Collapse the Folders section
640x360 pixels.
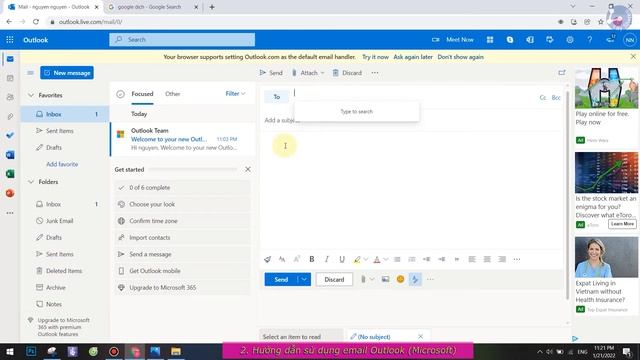31,182
